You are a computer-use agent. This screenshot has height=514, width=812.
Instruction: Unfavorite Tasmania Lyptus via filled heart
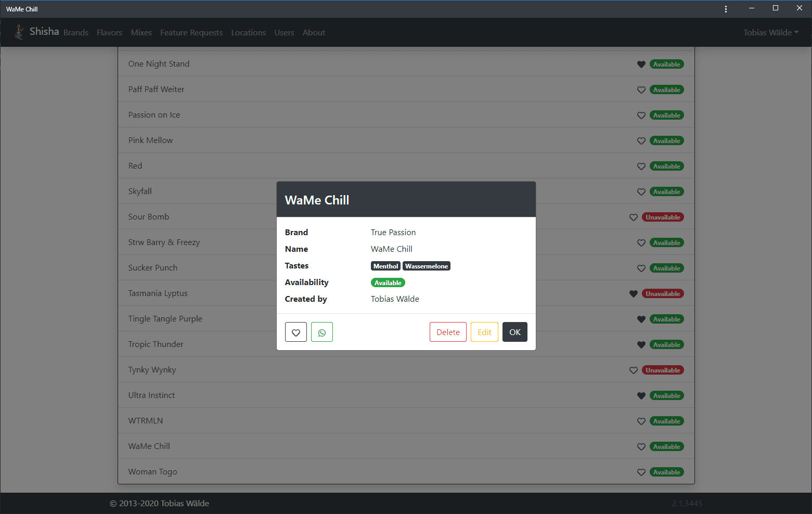click(634, 294)
